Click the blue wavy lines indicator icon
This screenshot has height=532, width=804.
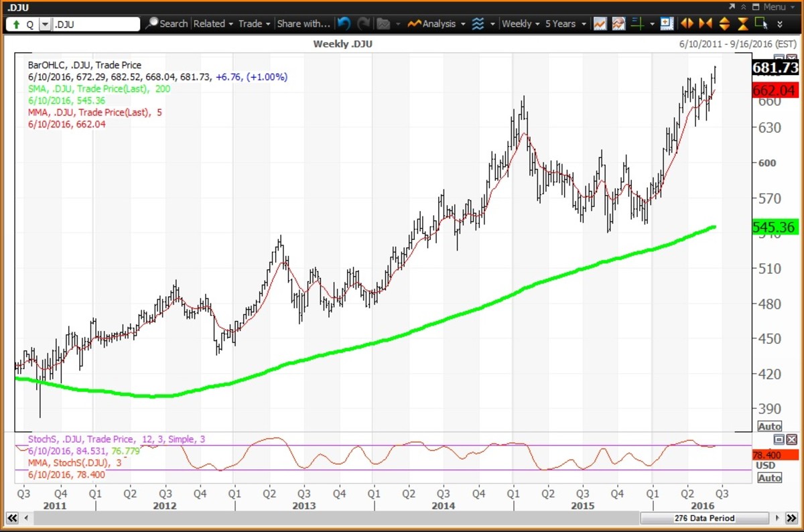coord(478,23)
